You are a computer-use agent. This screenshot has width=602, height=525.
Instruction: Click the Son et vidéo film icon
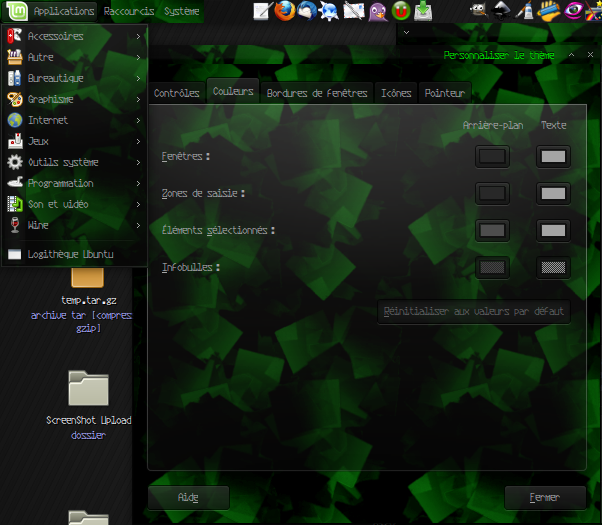click(x=15, y=204)
